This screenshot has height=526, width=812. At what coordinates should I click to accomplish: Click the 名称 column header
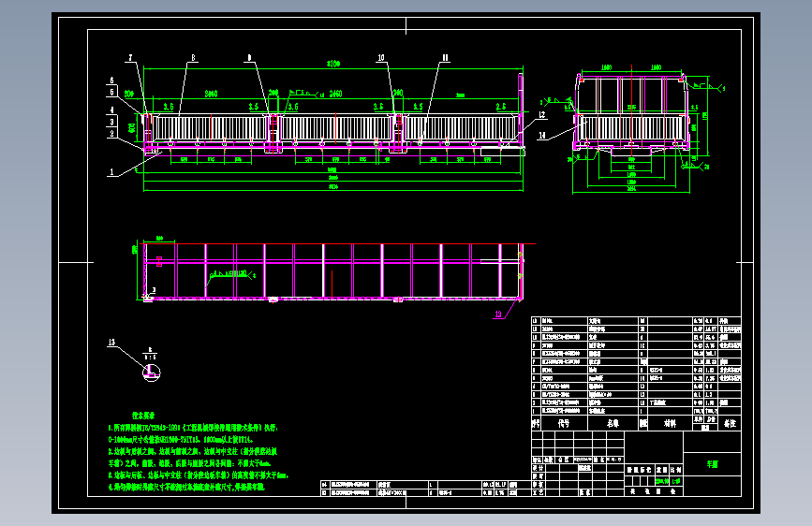(x=613, y=423)
